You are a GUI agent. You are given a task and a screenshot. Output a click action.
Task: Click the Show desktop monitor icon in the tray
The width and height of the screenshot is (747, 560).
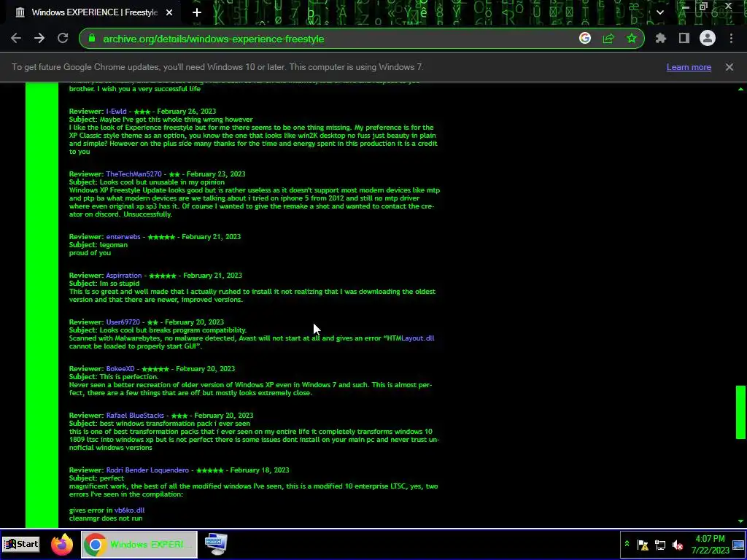click(x=738, y=545)
